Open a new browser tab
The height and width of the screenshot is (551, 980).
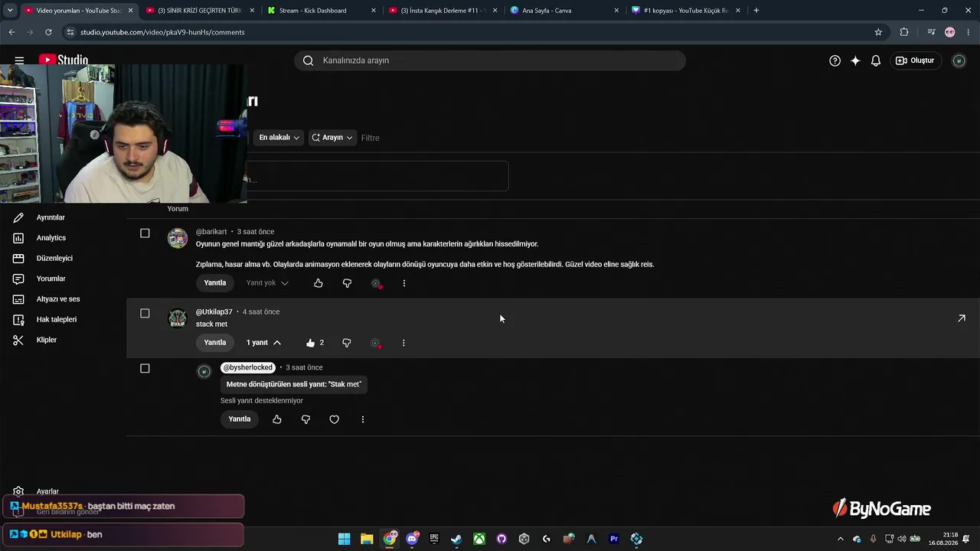pyautogui.click(x=756, y=11)
